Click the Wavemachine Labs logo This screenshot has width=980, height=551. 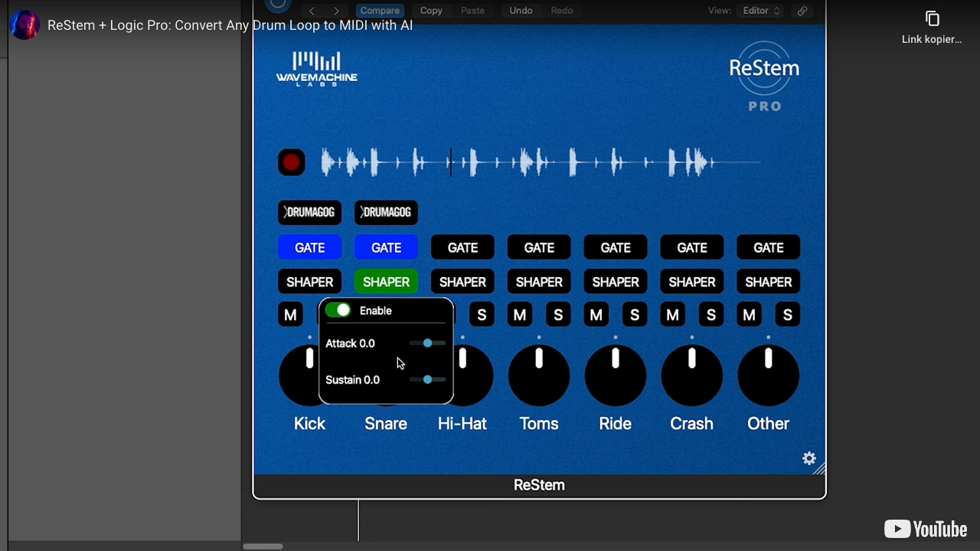pyautogui.click(x=316, y=69)
